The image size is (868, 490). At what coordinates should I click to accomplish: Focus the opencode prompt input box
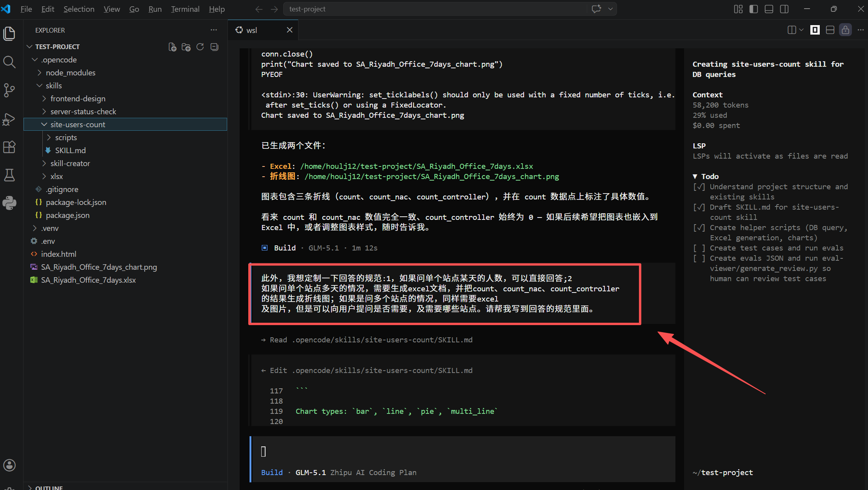[463, 452]
